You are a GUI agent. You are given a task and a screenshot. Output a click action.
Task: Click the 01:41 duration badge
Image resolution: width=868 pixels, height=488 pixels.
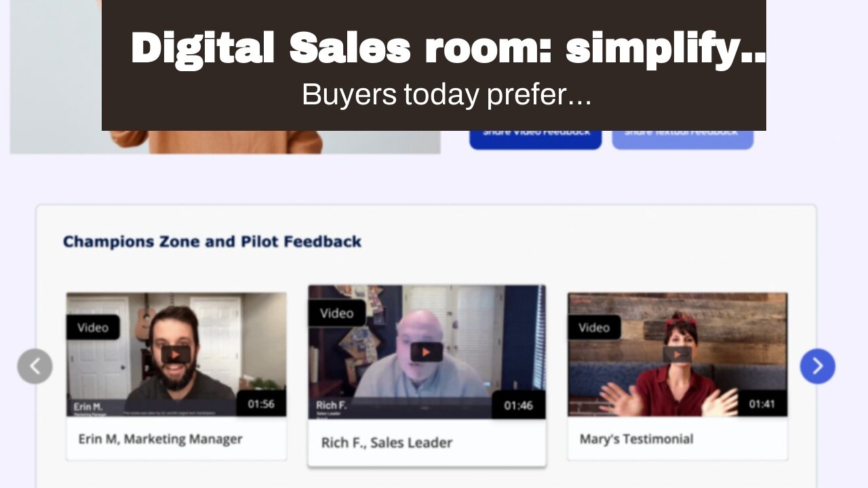(x=762, y=404)
